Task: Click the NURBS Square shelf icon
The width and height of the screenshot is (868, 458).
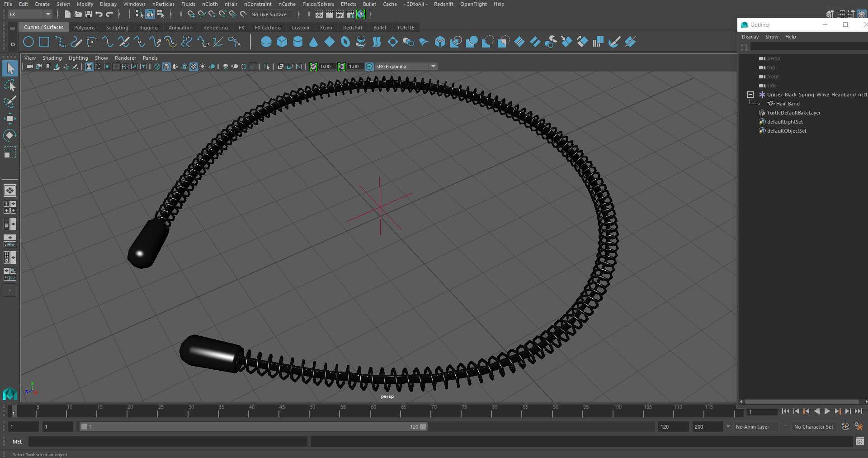Action: [44, 42]
